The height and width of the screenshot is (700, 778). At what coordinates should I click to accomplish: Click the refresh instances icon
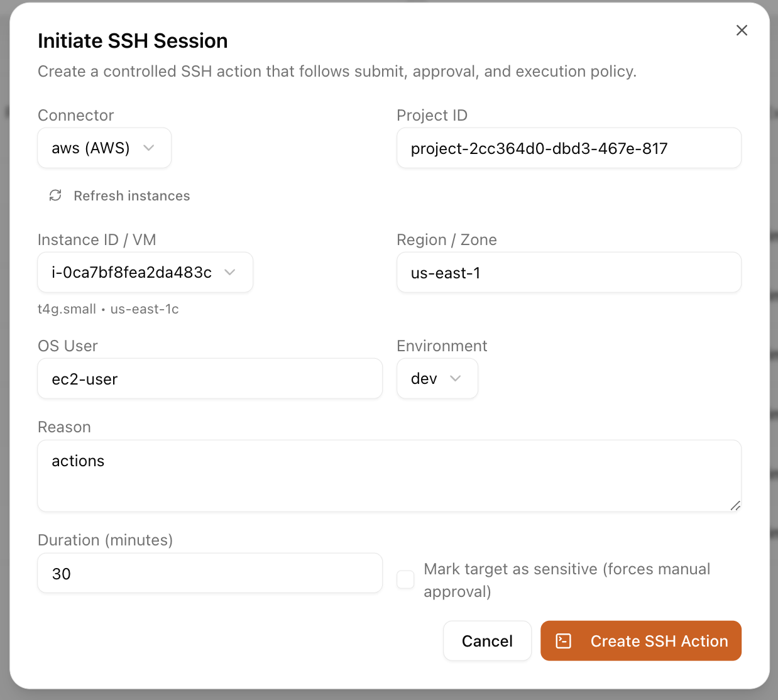click(55, 195)
